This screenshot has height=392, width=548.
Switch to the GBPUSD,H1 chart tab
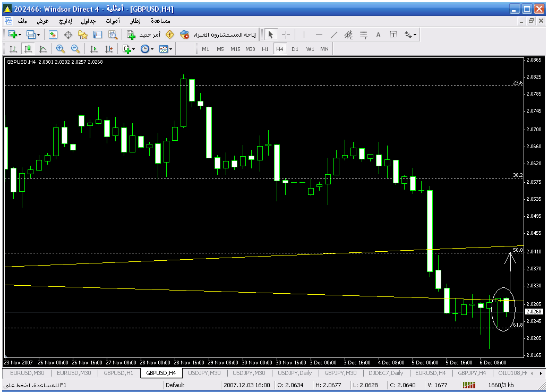click(118, 373)
